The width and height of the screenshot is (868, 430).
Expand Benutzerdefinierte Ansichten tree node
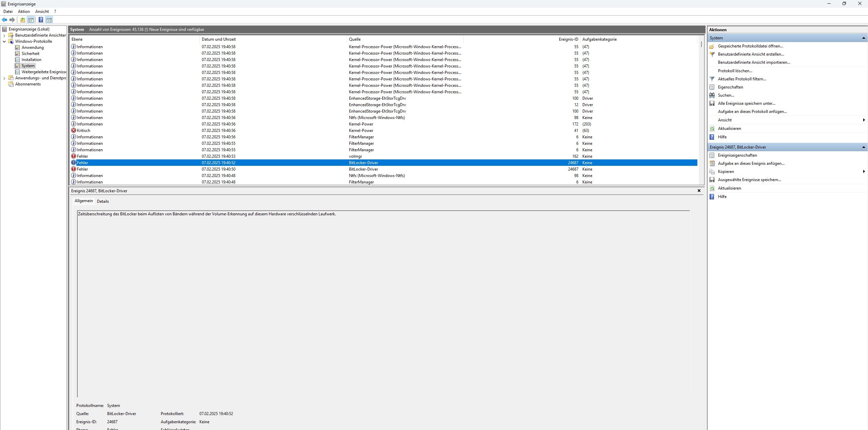pos(4,35)
